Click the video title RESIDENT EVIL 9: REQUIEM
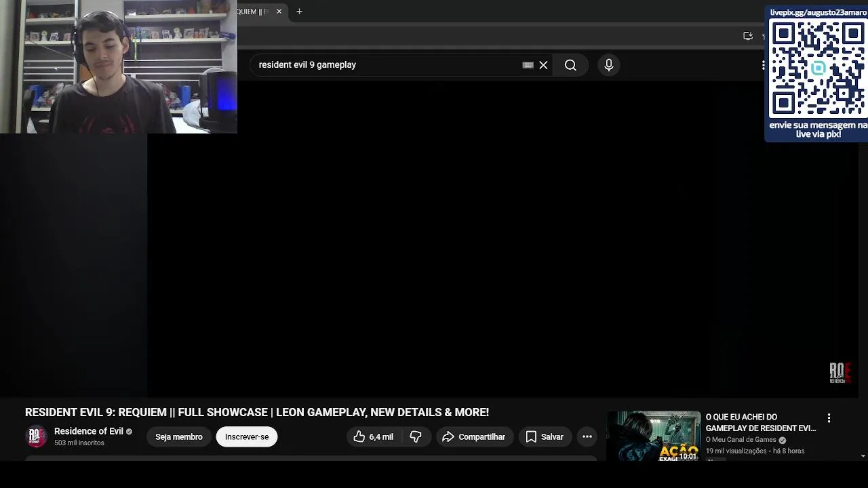Image resolution: width=868 pixels, height=488 pixels. tap(257, 412)
